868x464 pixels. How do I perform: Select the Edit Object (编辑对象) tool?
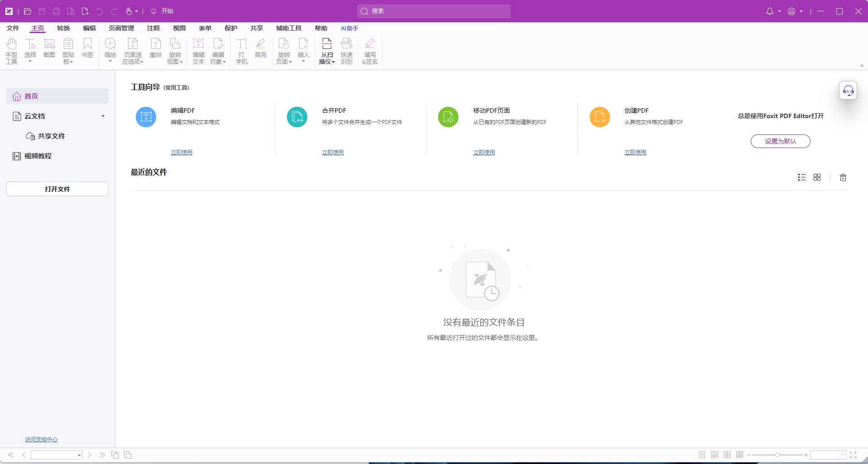point(218,51)
